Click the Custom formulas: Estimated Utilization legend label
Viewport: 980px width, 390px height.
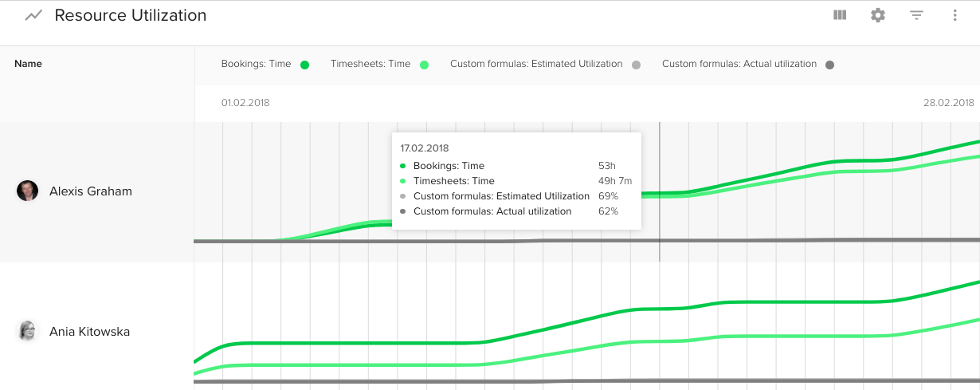coord(536,64)
